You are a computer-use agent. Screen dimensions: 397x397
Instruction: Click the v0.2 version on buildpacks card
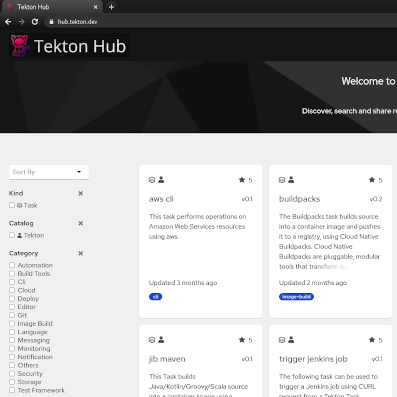tap(376, 199)
